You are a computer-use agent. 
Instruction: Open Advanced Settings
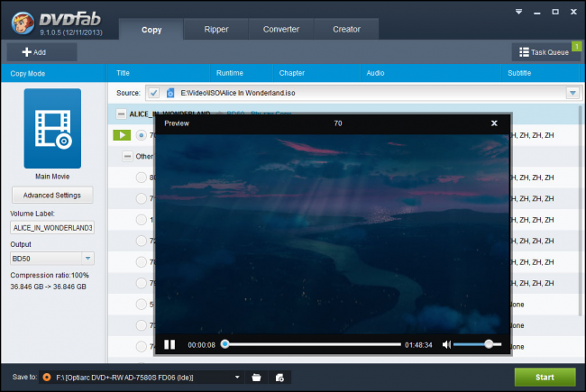pyautogui.click(x=52, y=195)
